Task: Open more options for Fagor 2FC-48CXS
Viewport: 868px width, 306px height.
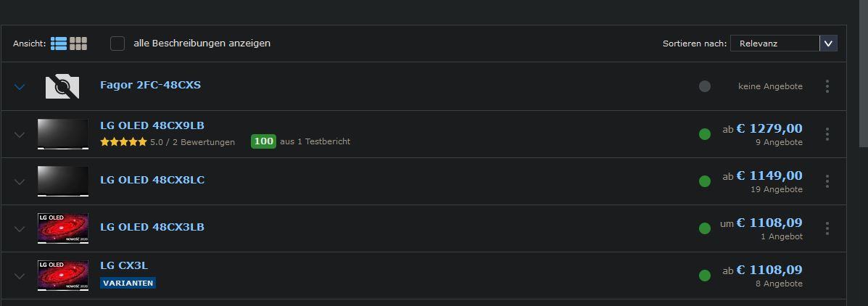Action: [827, 86]
